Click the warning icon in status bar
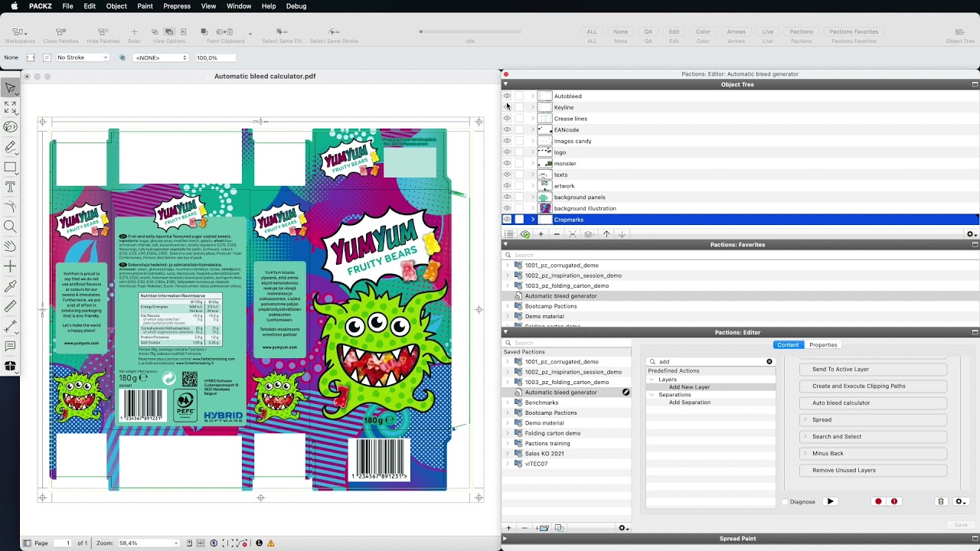Screen dimensions: 980x551 270,543
